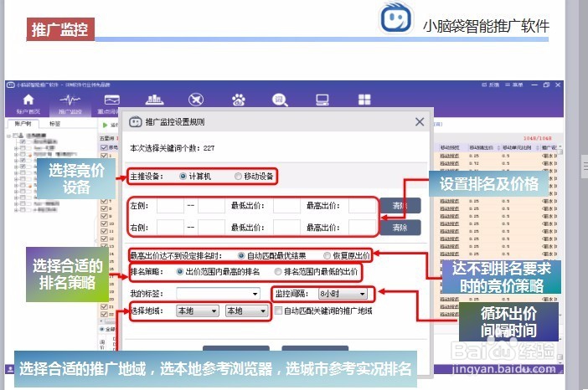This screenshot has height=390, width=588.
Task: Click the 左侧 start rank input field
Action: coord(170,206)
